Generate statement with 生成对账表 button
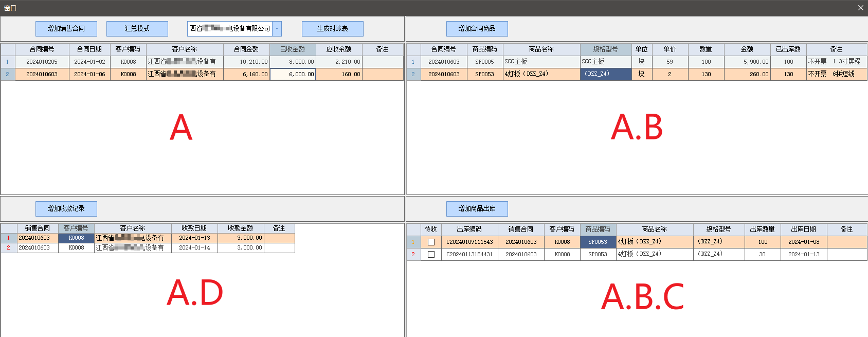 tap(332, 29)
